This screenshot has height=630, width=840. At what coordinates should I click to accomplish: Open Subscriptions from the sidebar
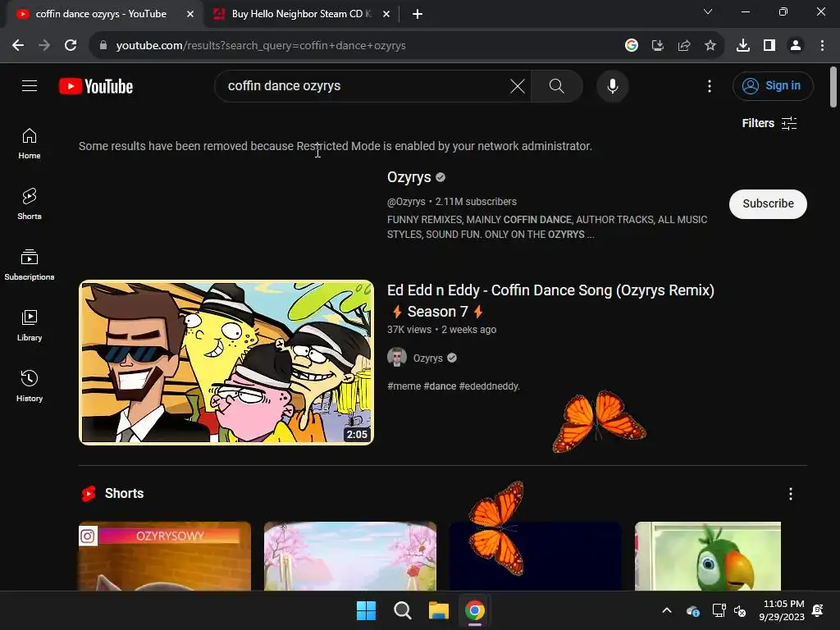click(x=30, y=265)
